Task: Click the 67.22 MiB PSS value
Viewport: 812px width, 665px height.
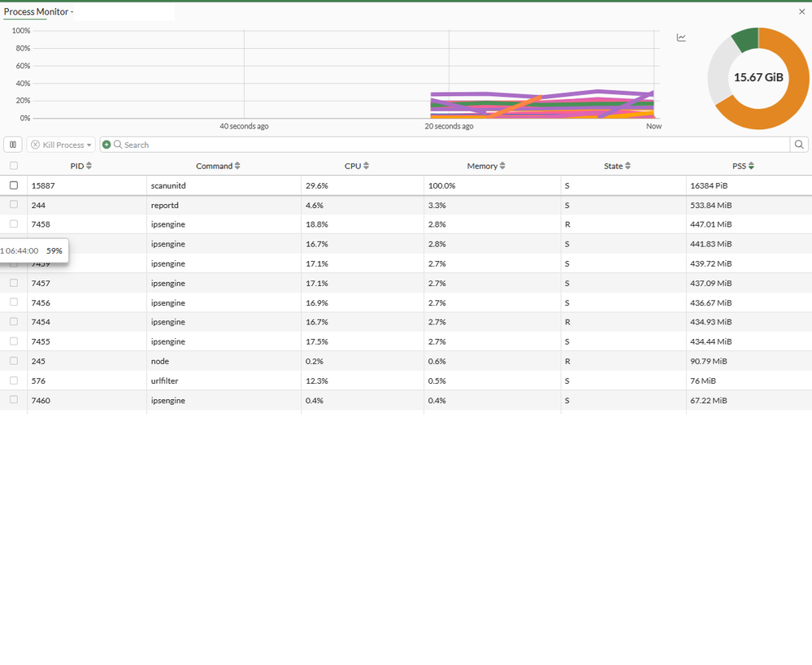Action: point(709,400)
